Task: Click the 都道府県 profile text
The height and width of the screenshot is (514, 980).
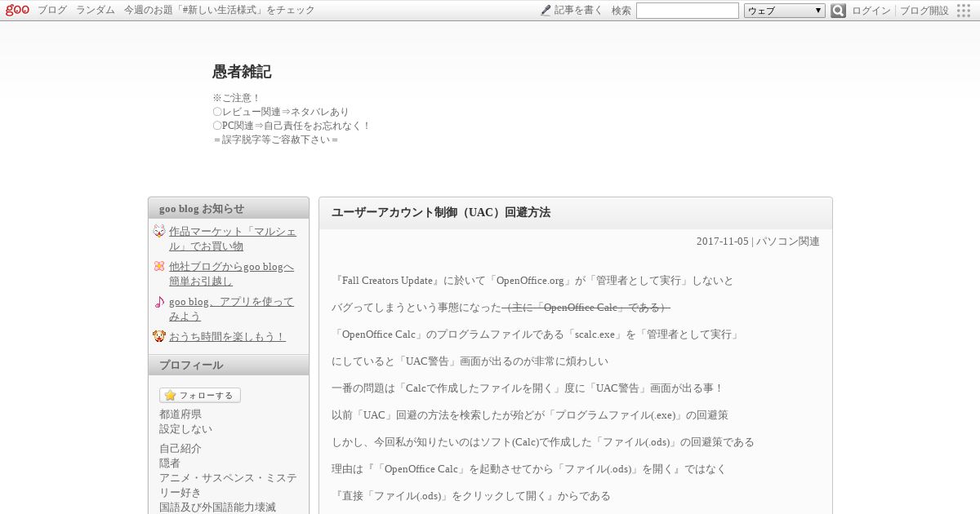Action: (x=180, y=414)
